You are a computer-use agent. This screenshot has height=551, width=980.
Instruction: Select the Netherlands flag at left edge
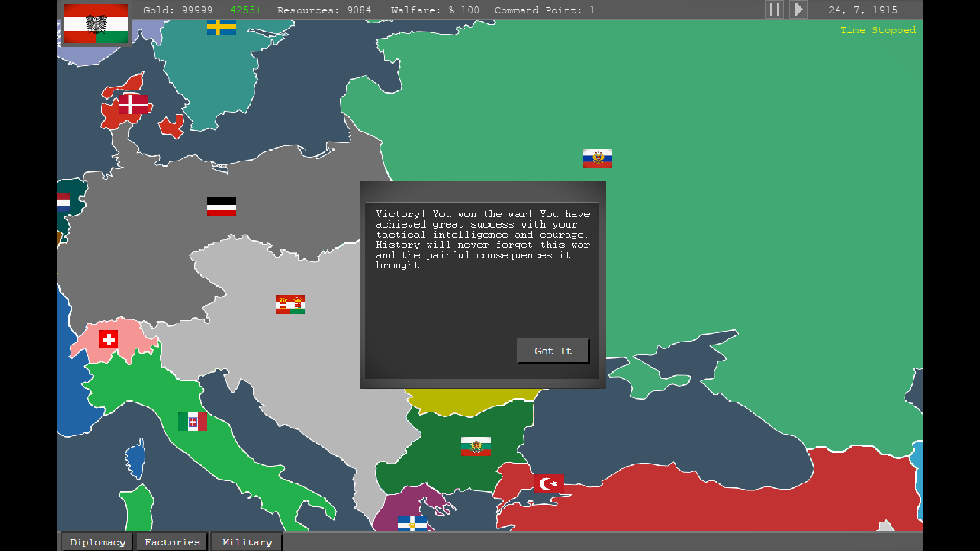click(x=63, y=202)
